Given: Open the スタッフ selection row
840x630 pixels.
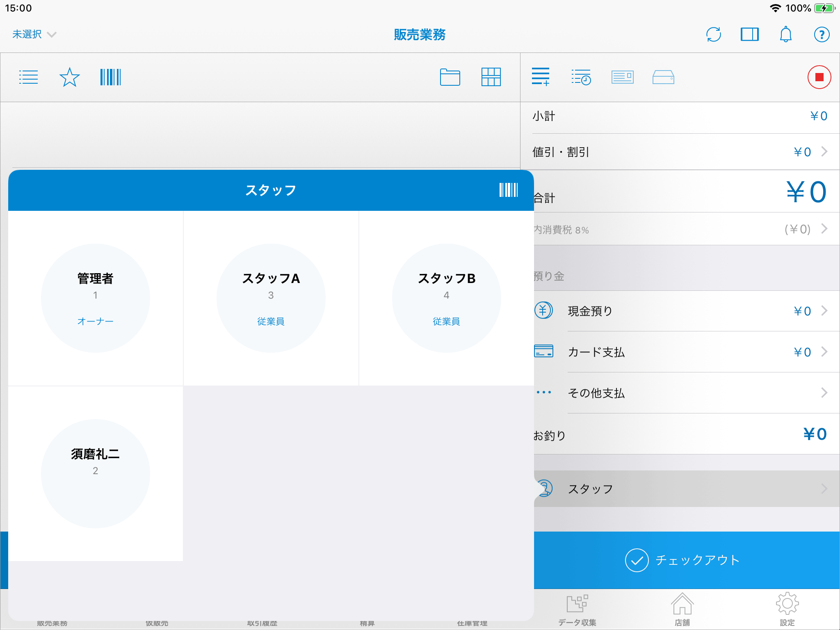Looking at the screenshot, I should pyautogui.click(x=686, y=488).
